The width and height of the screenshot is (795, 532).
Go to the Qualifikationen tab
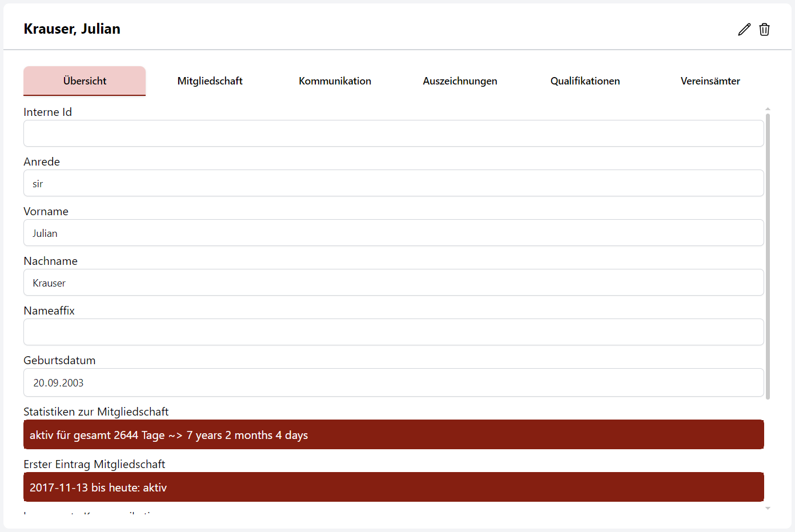(x=585, y=81)
